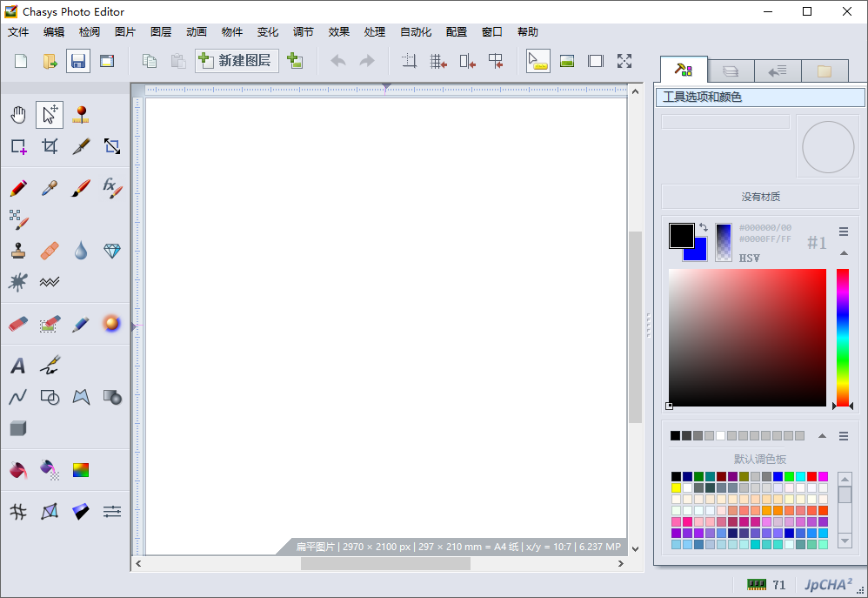The image size is (868, 598).
Task: Select the Text tool
Action: 18,366
